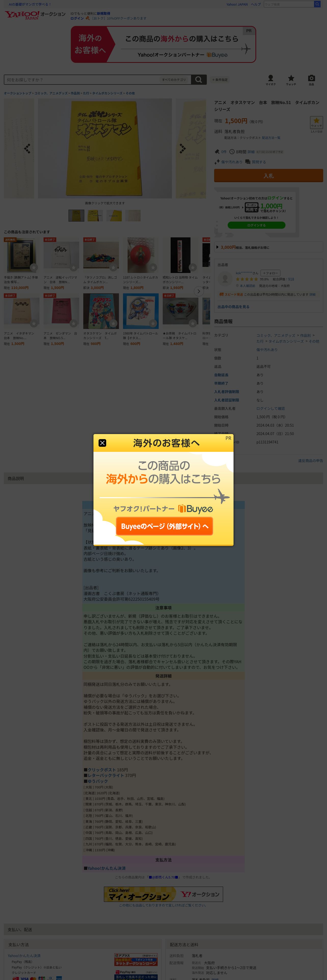Open the マイオク icon
This screenshot has height=980, width=327.
[271, 80]
